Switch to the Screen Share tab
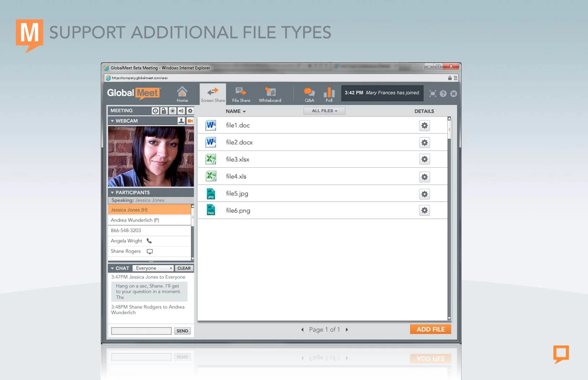Viewport: 588px width, 380px height. tap(213, 94)
